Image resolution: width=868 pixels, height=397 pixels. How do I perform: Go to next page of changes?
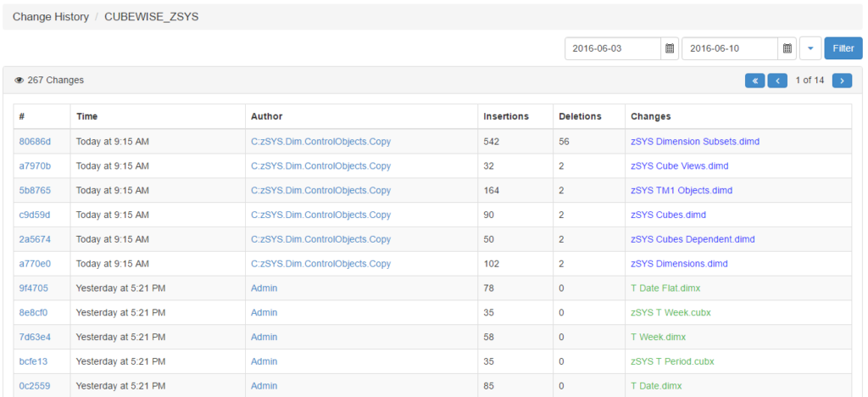pos(842,81)
